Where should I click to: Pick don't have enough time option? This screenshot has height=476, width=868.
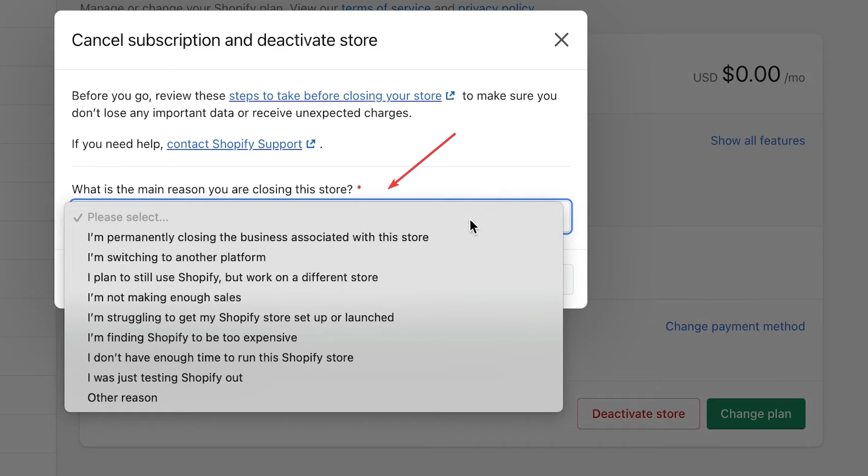[x=220, y=358]
